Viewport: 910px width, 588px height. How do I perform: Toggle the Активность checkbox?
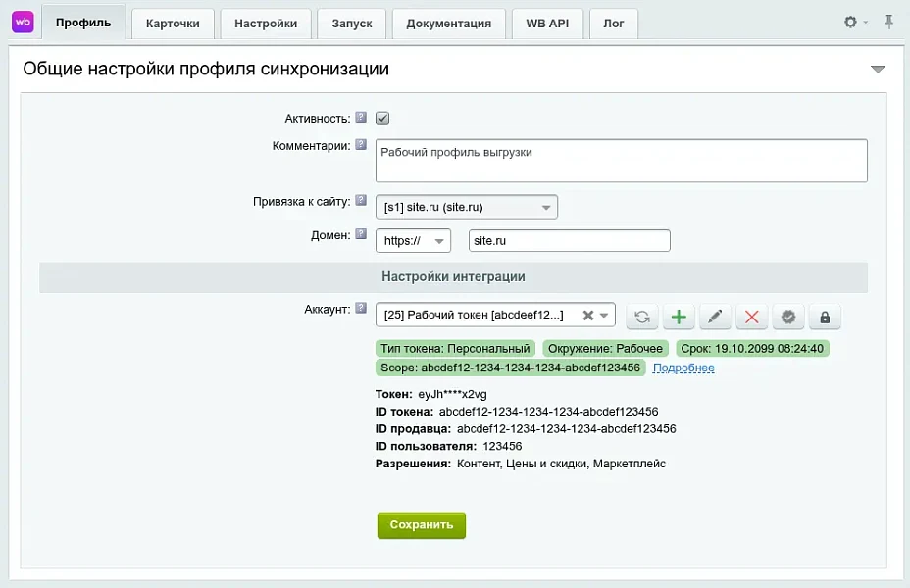click(382, 119)
